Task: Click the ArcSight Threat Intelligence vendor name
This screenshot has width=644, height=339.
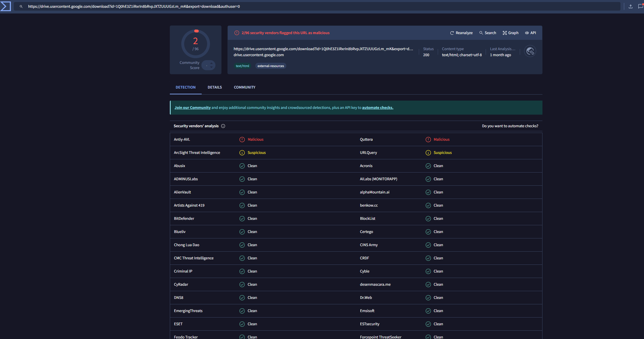Action: click(x=197, y=153)
